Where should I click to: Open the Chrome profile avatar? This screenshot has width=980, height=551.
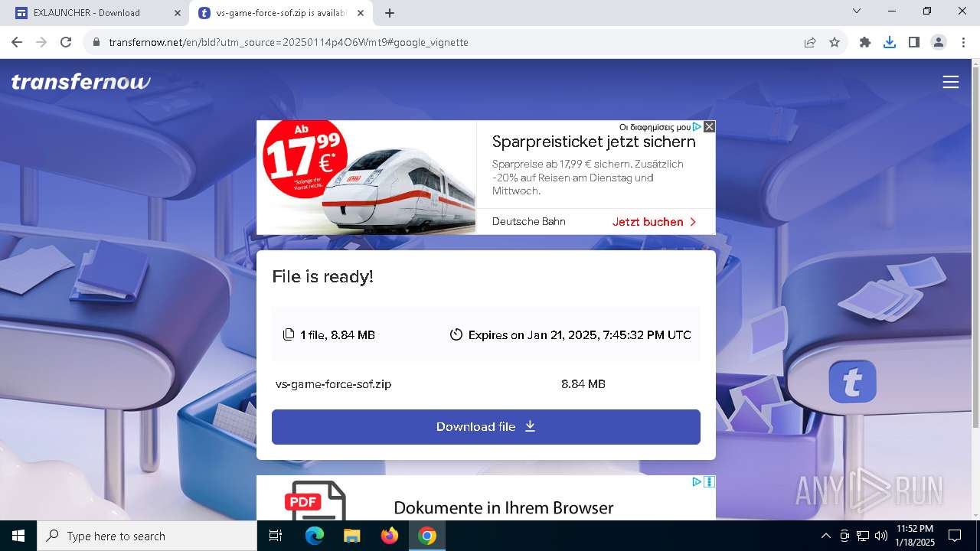(939, 42)
